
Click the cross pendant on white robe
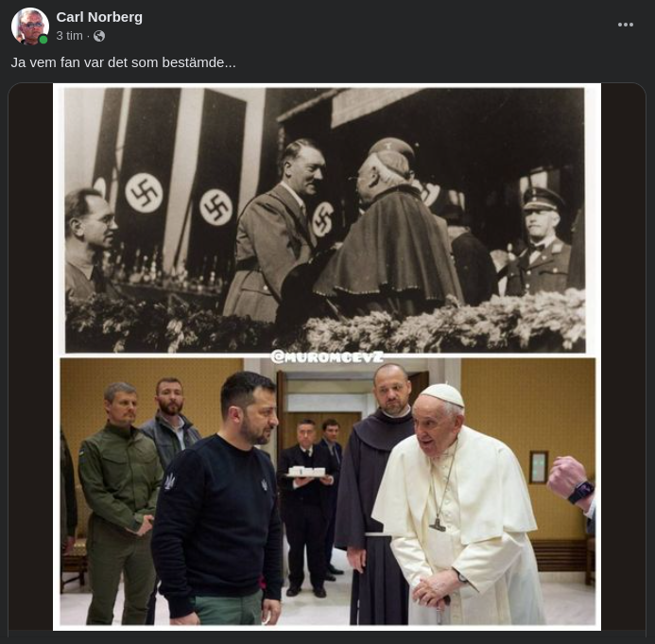pyautogui.click(x=438, y=523)
